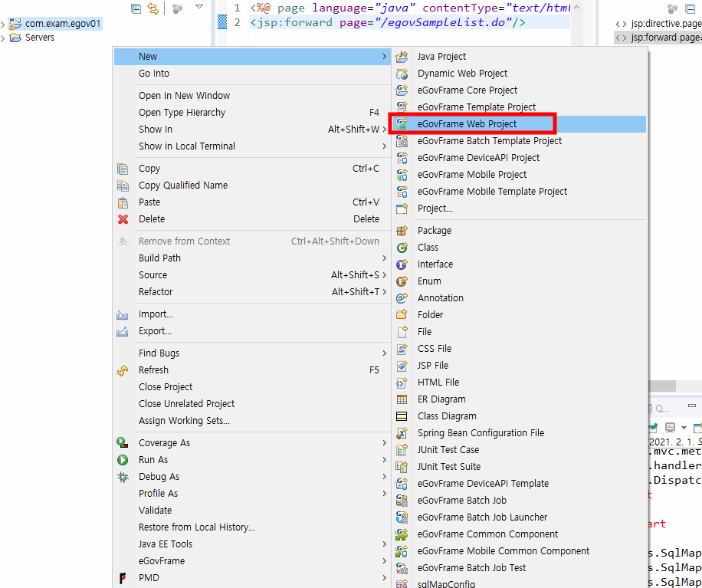Select eGovFrame DeviceAPI Template entry
702x588 pixels.
click(520, 484)
